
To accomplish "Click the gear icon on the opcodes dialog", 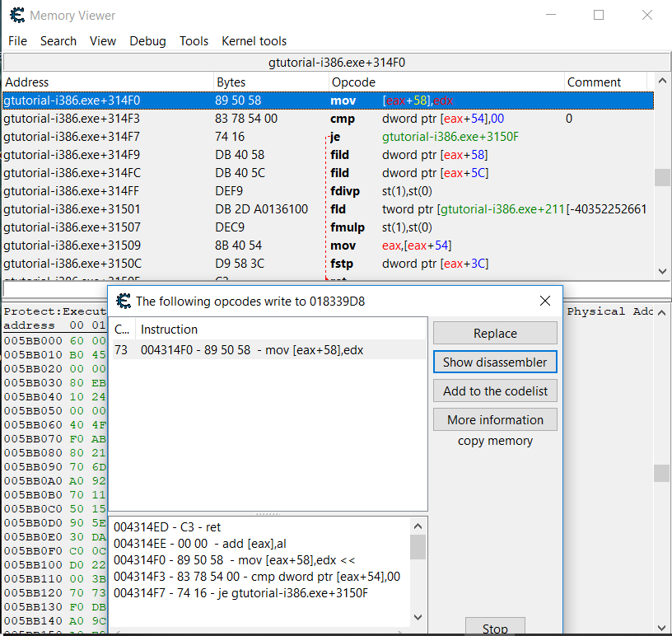I will point(124,301).
